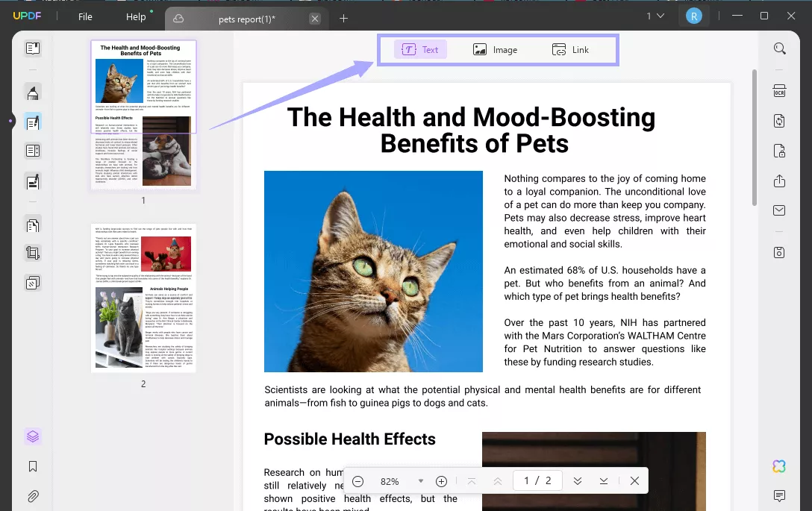Screen dimensions: 812x511
Task: Open the comments chat panel
Action: tap(779, 495)
